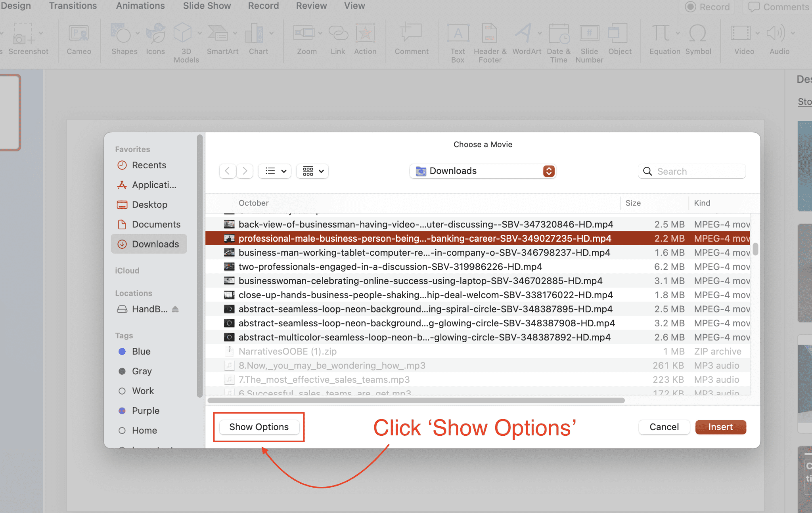Open the Downloads location popup menu

pos(483,171)
